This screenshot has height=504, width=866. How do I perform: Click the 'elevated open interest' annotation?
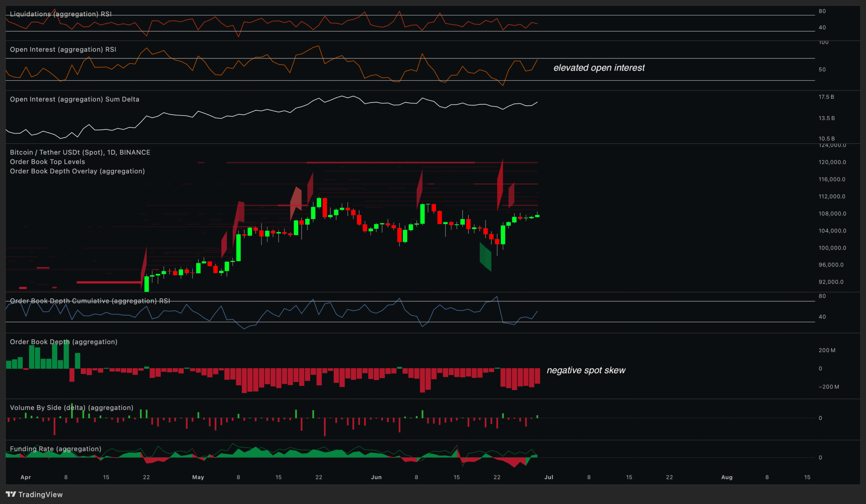pyautogui.click(x=599, y=68)
